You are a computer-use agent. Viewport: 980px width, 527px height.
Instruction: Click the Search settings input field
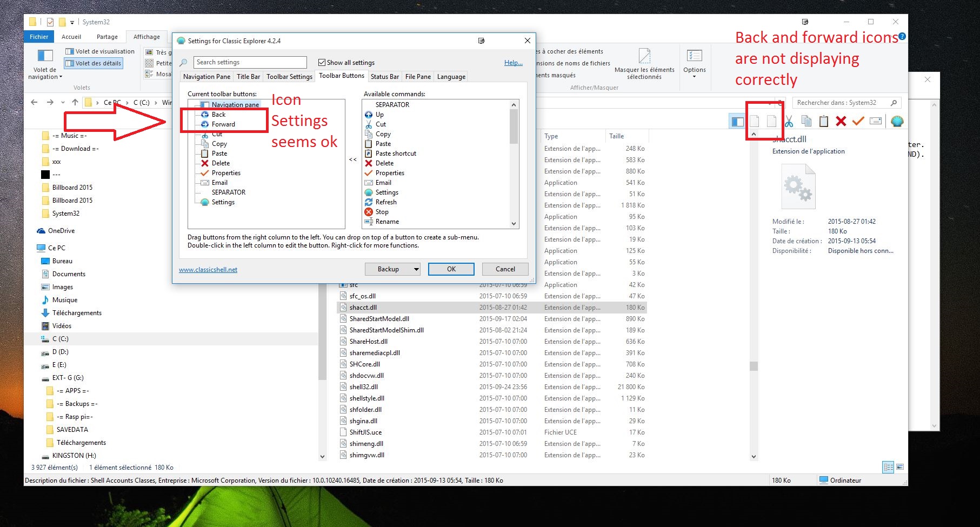point(250,62)
